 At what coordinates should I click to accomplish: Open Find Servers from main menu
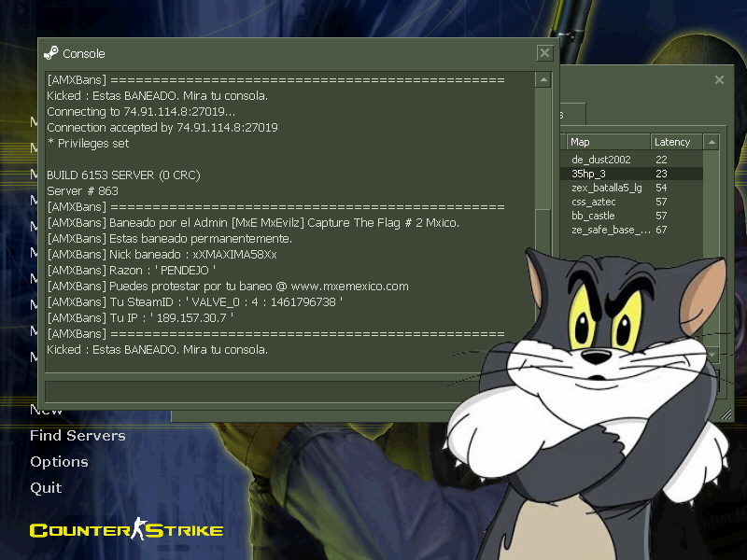click(x=78, y=435)
